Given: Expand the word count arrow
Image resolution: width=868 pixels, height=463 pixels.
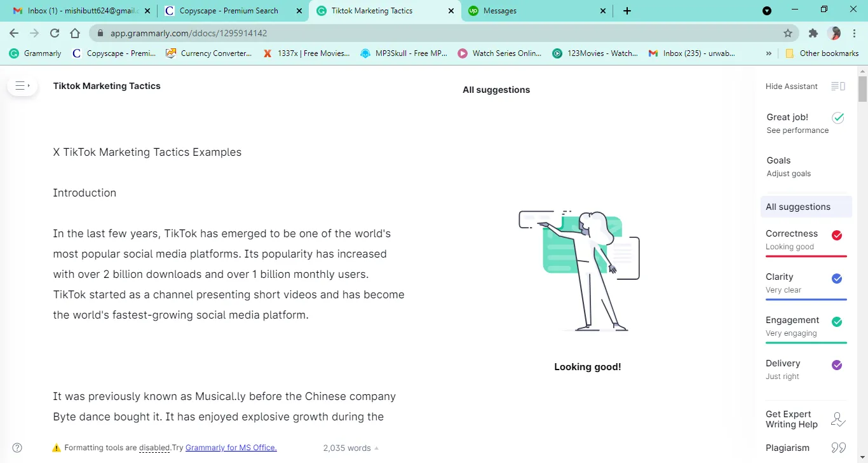Looking at the screenshot, I should point(377,448).
